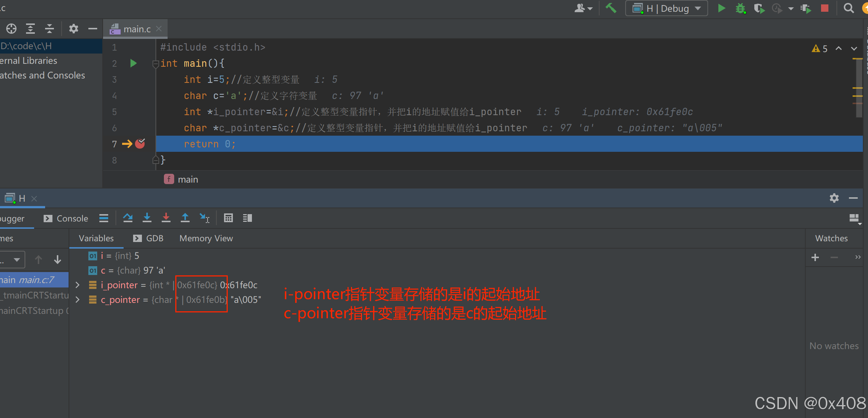Click Step Into blue arrow icon
Image resolution: width=868 pixels, height=418 pixels.
[x=147, y=218]
